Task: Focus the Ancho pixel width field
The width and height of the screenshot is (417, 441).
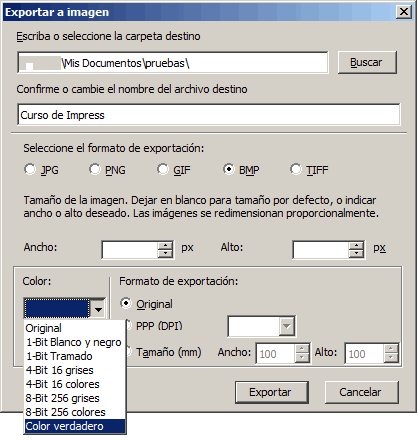Action: click(130, 250)
